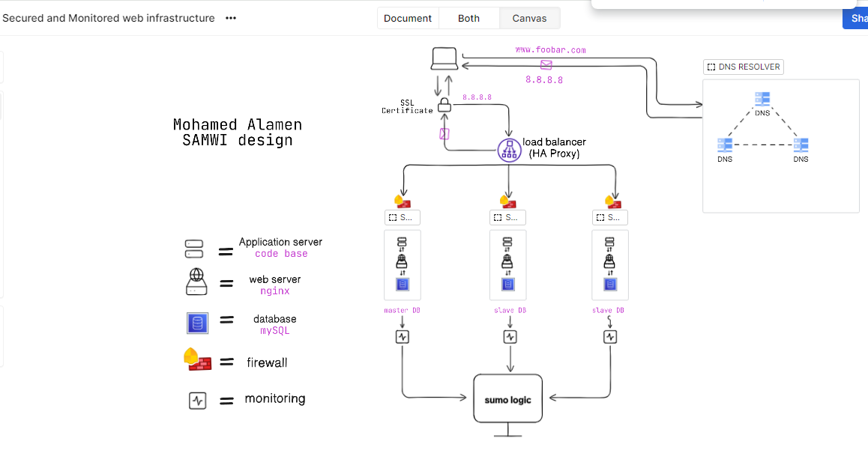The image size is (868, 459).
Task: Expand the DNS RESOLVER frame label
Action: tap(743, 67)
